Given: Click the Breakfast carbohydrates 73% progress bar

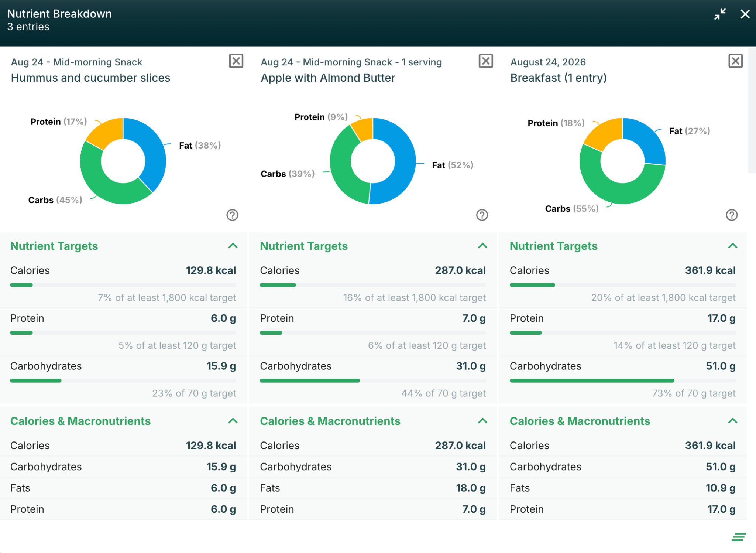Looking at the screenshot, I should click(622, 380).
